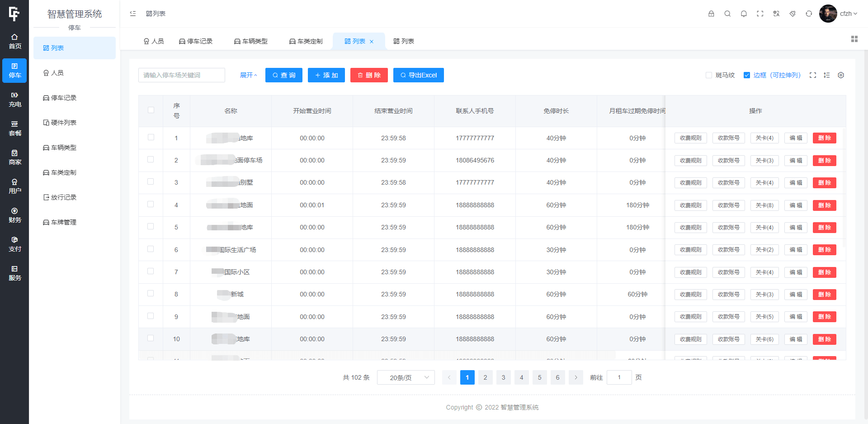Uncheck the 边框（可拉伸列） option
The height and width of the screenshot is (424, 868).
click(x=747, y=75)
